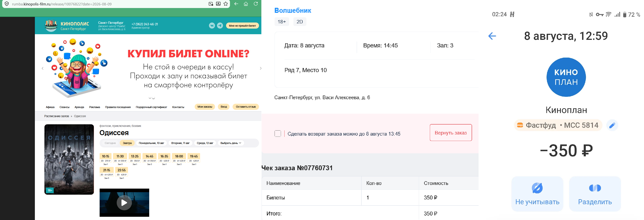
Task: Tap the Не учитывать button
Action: (537, 194)
